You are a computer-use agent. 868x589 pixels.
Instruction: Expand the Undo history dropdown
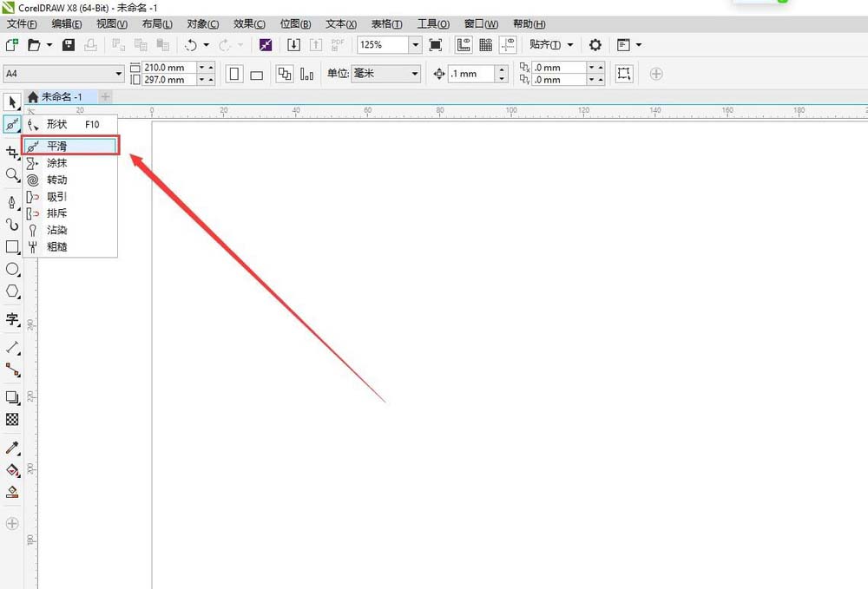coord(207,45)
